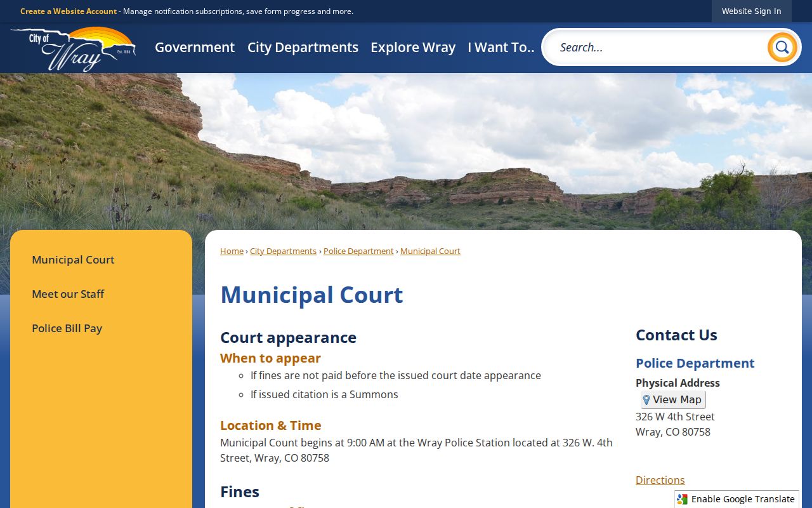Open the I Want To menu
Screen dimensions: 812x508
(x=501, y=48)
